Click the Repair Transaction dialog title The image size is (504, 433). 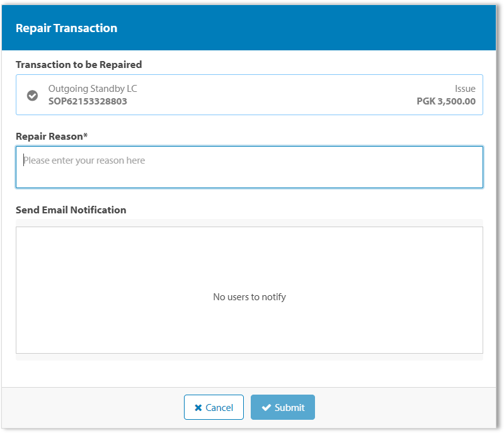pyautogui.click(x=66, y=28)
